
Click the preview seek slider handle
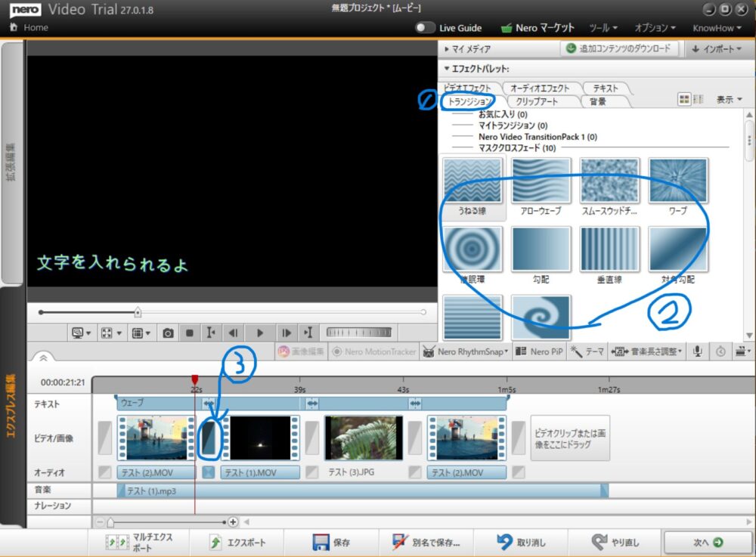point(138,312)
